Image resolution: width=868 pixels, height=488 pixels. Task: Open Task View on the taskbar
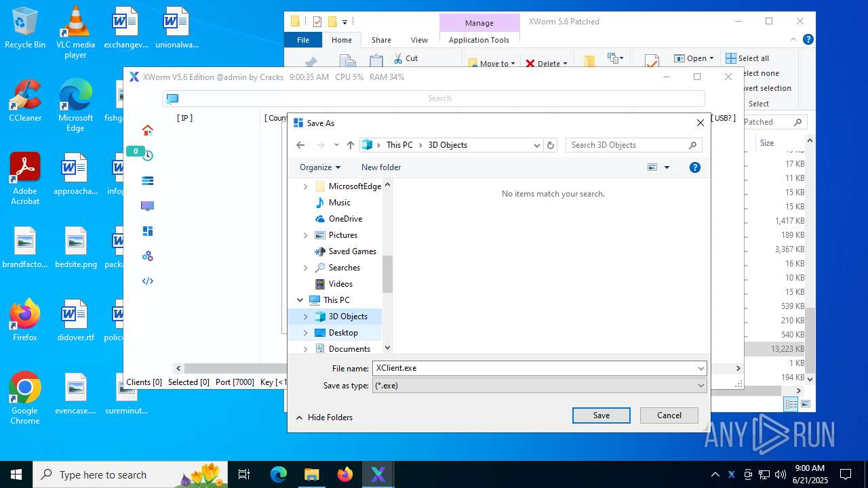coord(244,474)
